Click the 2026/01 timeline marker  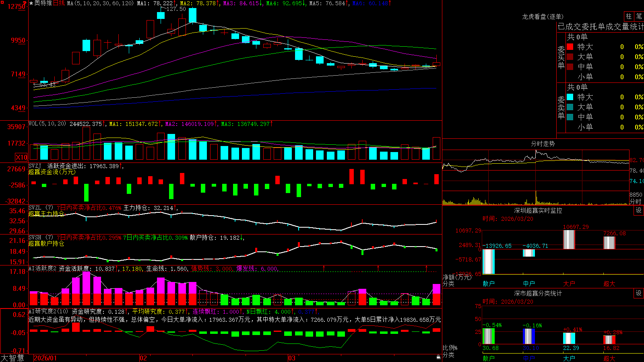pyautogui.click(x=45, y=358)
